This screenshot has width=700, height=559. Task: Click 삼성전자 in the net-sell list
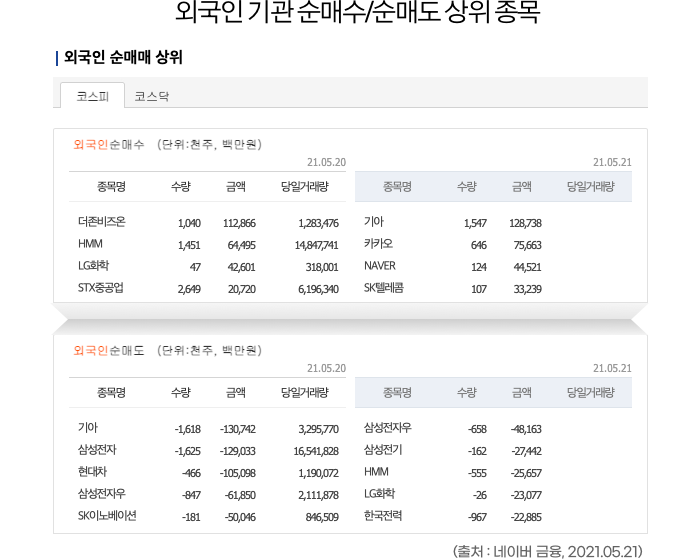[95, 450]
